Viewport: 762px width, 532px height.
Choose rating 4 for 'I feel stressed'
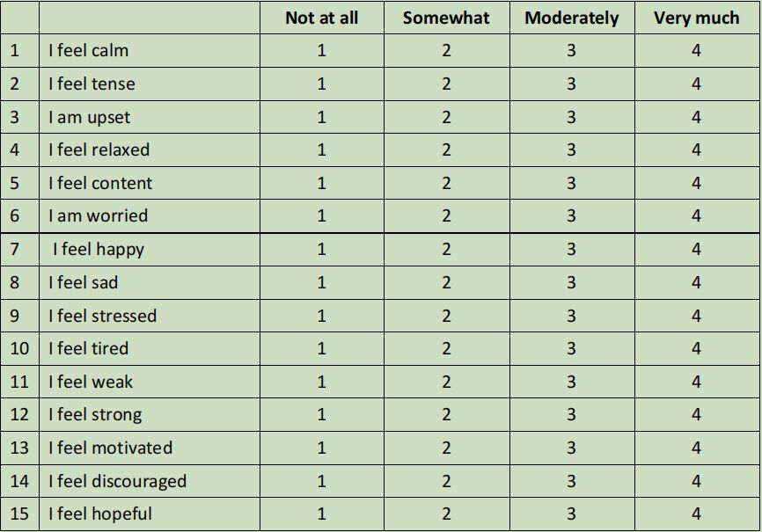pos(696,316)
